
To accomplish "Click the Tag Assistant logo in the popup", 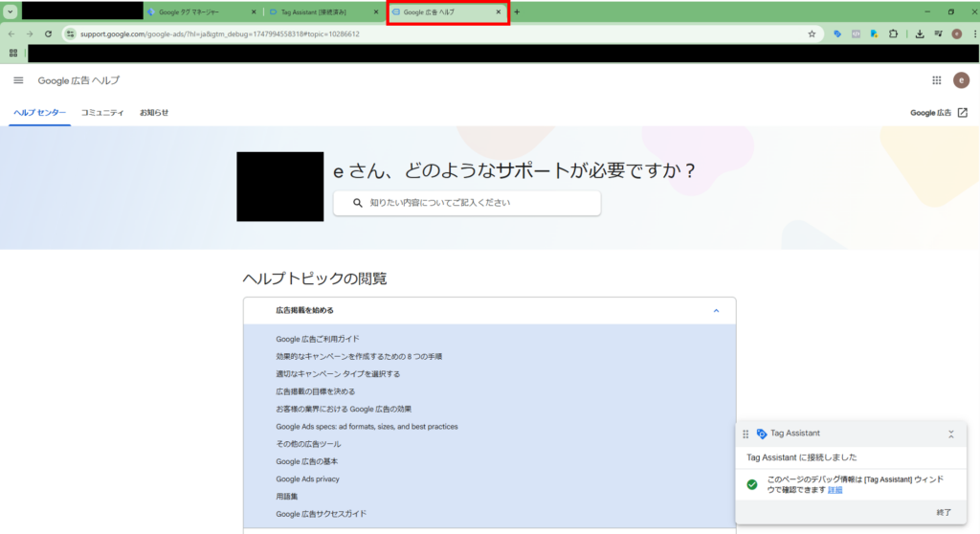I will pyautogui.click(x=761, y=434).
